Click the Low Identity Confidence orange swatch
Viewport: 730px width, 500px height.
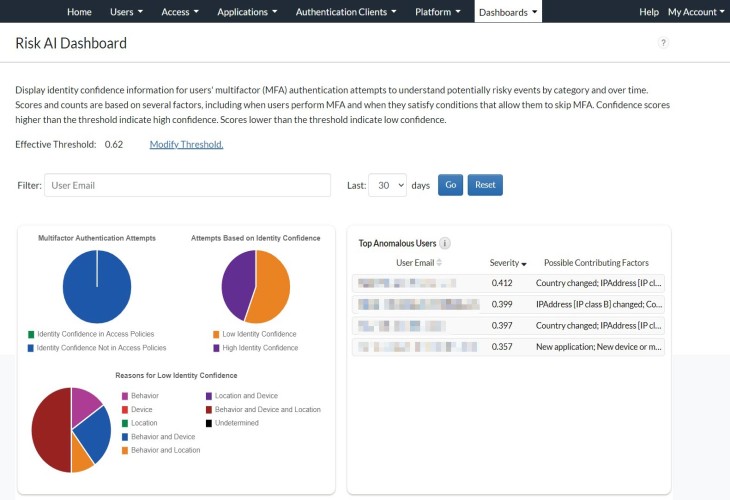pyautogui.click(x=216, y=334)
